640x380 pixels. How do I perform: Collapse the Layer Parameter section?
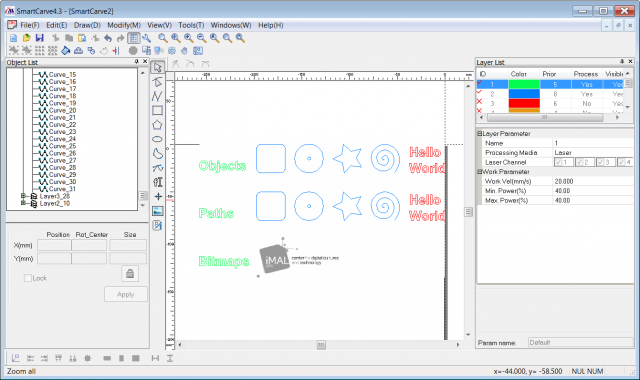480,133
